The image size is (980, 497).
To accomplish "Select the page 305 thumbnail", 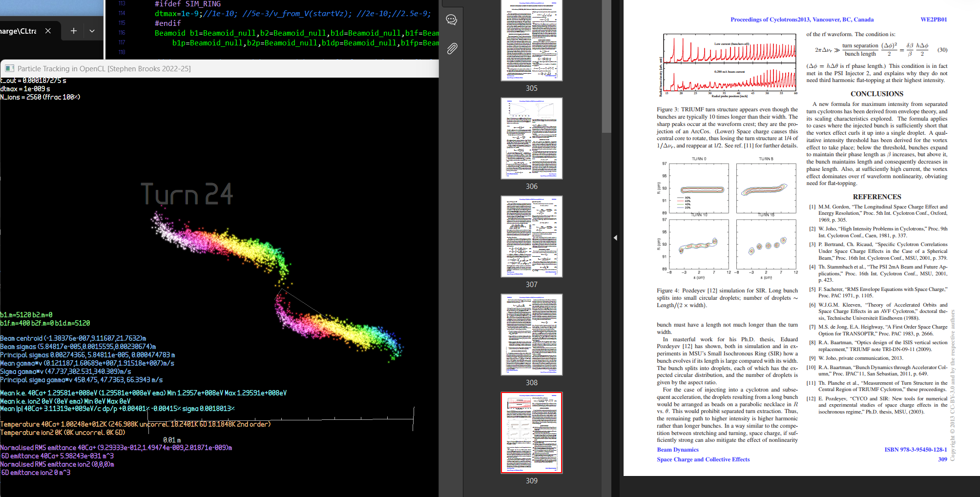I will click(x=531, y=41).
